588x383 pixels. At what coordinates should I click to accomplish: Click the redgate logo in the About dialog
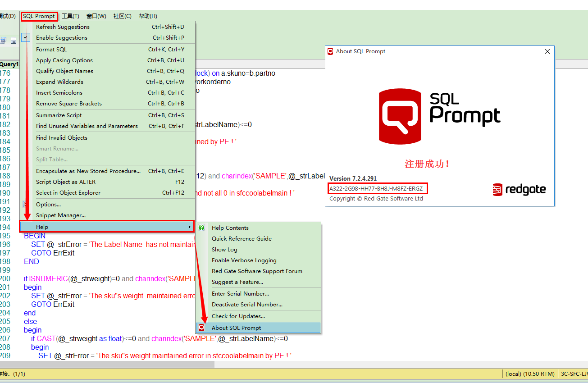pos(519,190)
